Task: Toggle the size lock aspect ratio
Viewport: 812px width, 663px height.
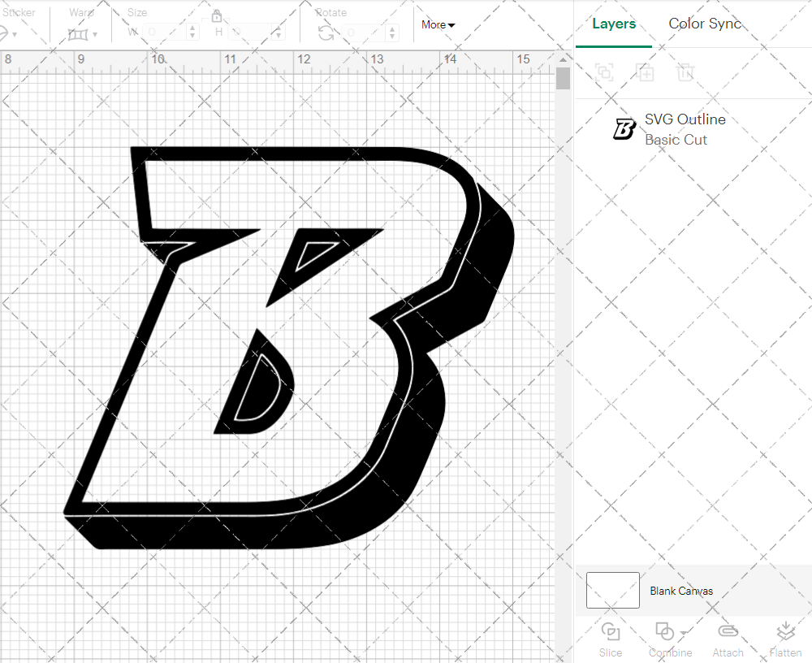Action: pos(217,15)
